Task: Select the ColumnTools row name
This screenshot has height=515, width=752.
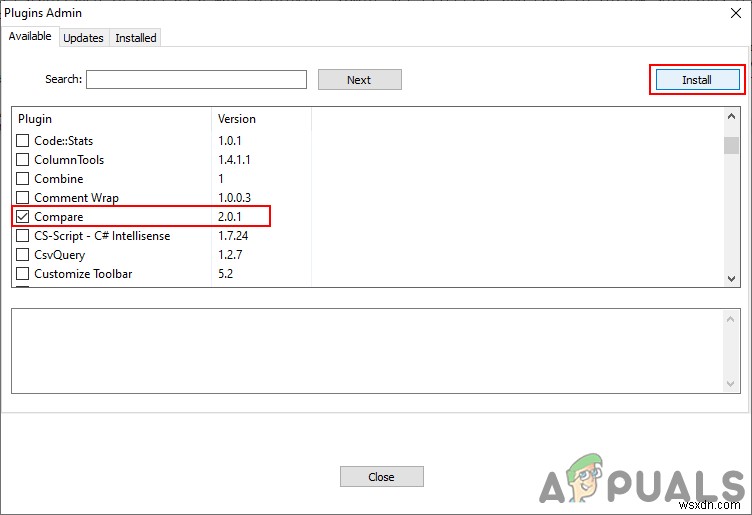Action: click(69, 160)
